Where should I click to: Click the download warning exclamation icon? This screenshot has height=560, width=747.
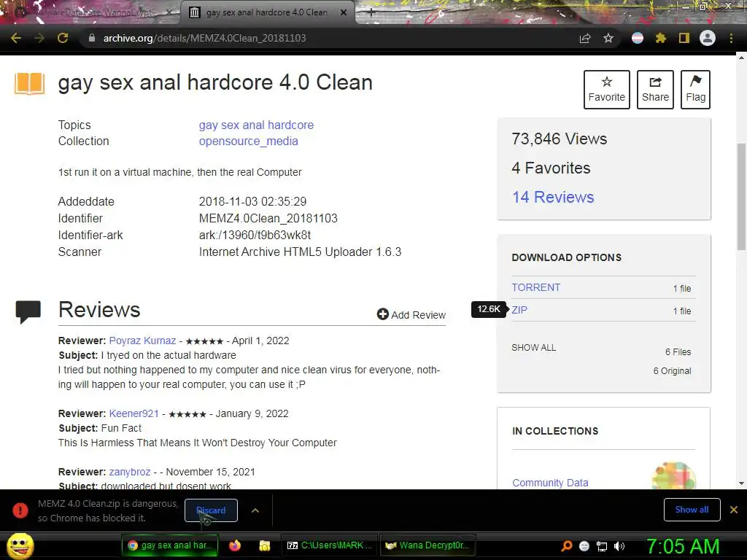[x=20, y=510]
